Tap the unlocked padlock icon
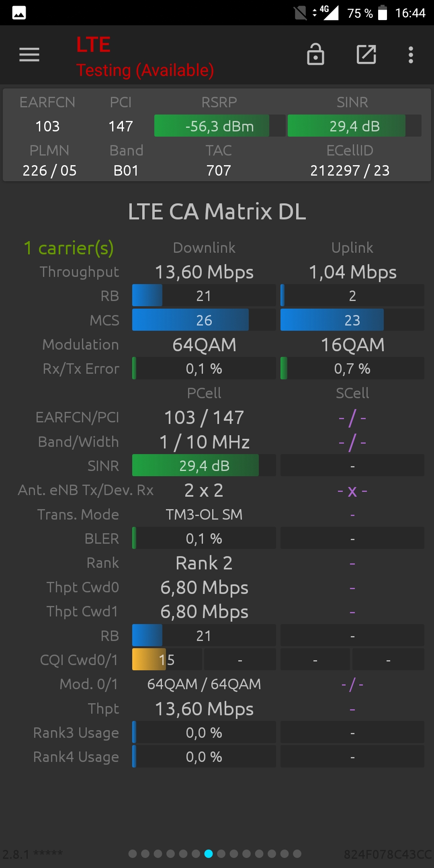434x868 pixels. click(315, 54)
